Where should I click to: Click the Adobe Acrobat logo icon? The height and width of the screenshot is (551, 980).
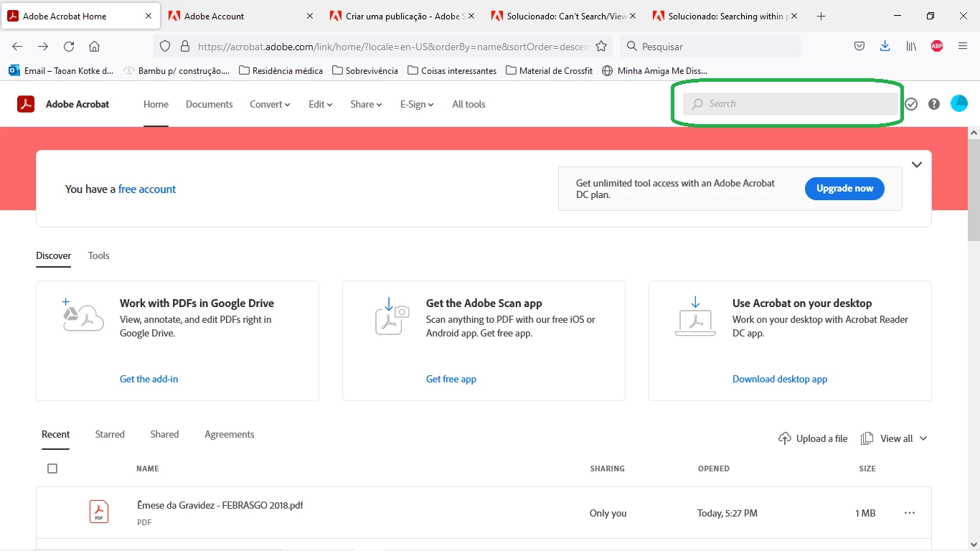point(26,104)
